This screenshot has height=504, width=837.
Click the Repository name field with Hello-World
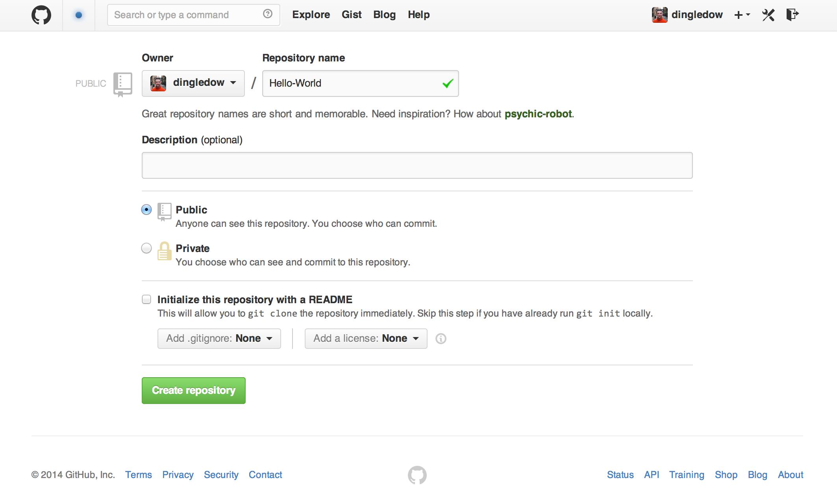(x=361, y=83)
